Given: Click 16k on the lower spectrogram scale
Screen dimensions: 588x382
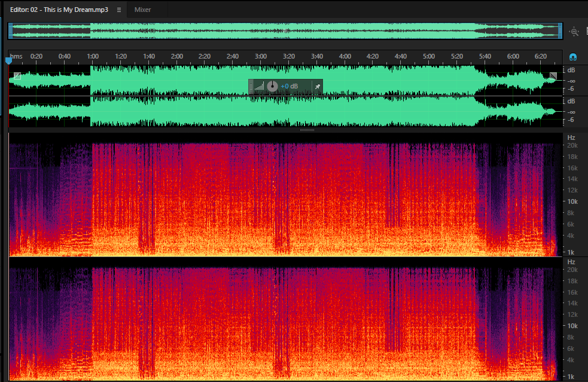Looking at the screenshot, I should [572, 292].
